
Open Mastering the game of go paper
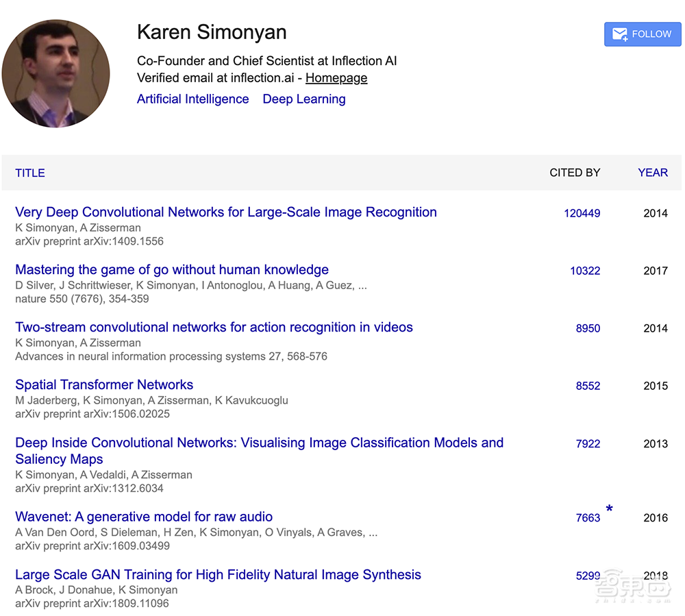[172, 270]
